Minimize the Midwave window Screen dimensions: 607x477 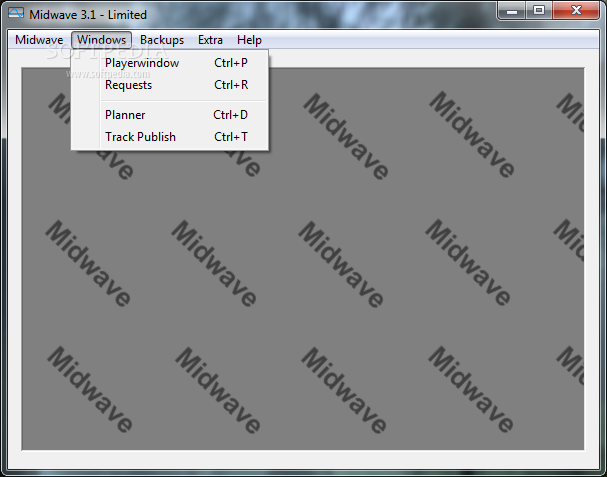tap(512, 10)
